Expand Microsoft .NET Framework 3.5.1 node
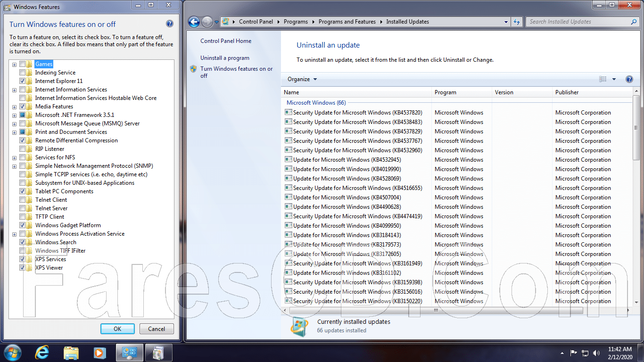The image size is (644, 362). point(14,115)
